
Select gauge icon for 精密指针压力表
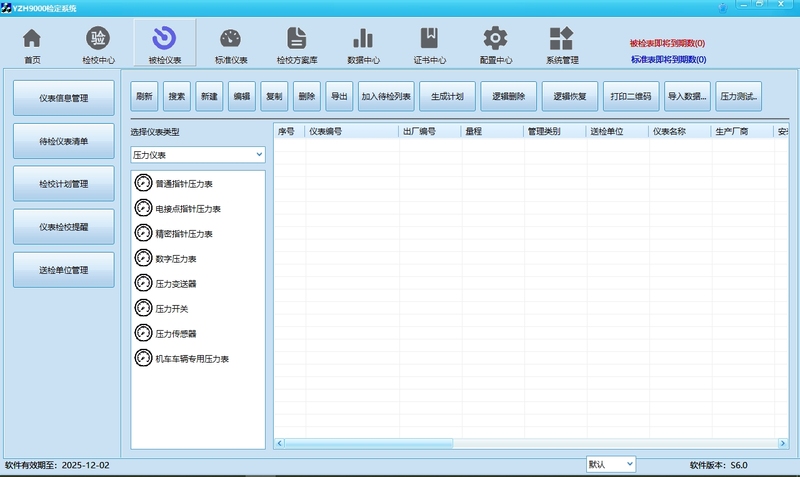pos(143,233)
